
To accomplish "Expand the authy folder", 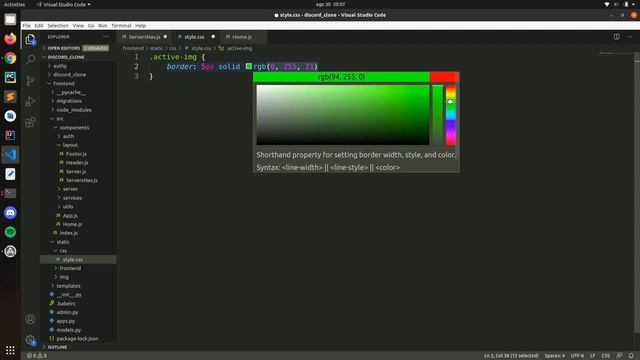I will point(60,66).
